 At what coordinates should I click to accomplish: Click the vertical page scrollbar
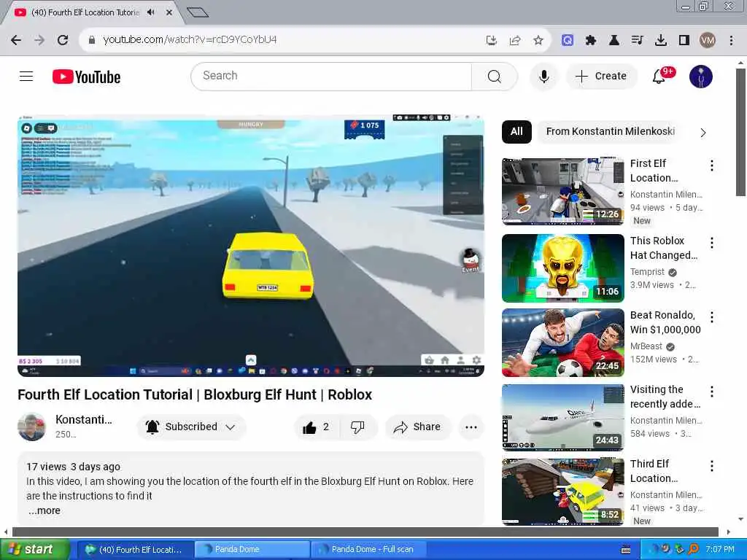[740, 132]
